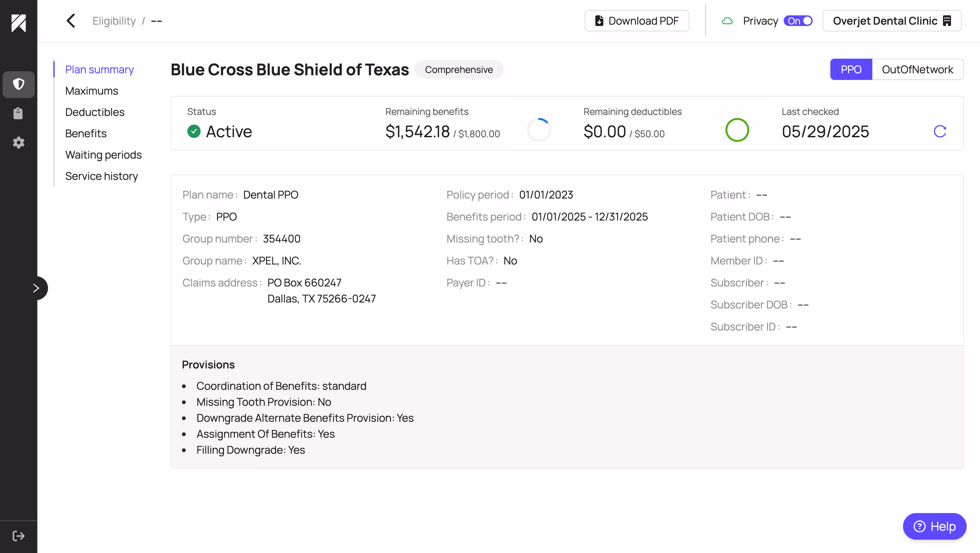Click the cloud sync status icon
The image size is (980, 553).
click(727, 21)
